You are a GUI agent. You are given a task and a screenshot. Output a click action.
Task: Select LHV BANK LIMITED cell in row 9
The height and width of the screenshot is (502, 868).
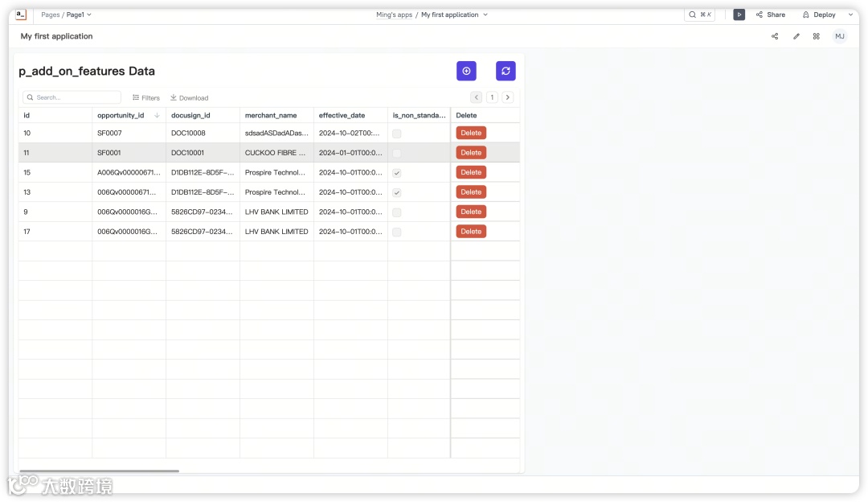click(x=276, y=212)
